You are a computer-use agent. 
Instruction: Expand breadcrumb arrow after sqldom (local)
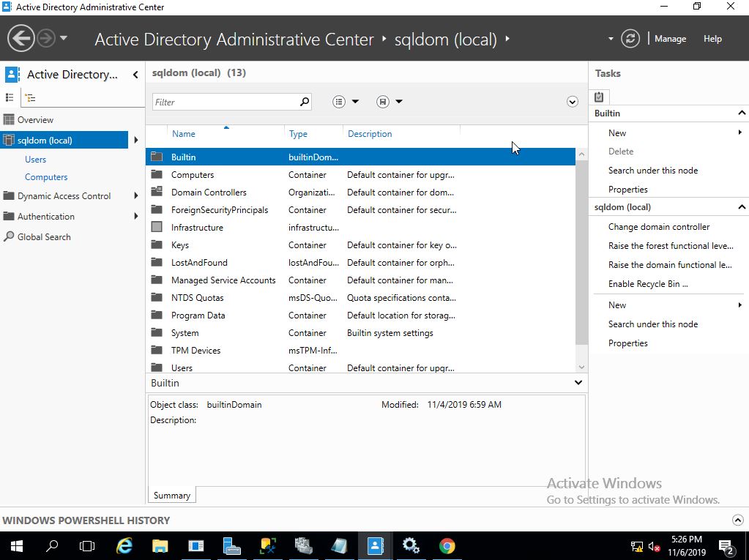point(507,39)
